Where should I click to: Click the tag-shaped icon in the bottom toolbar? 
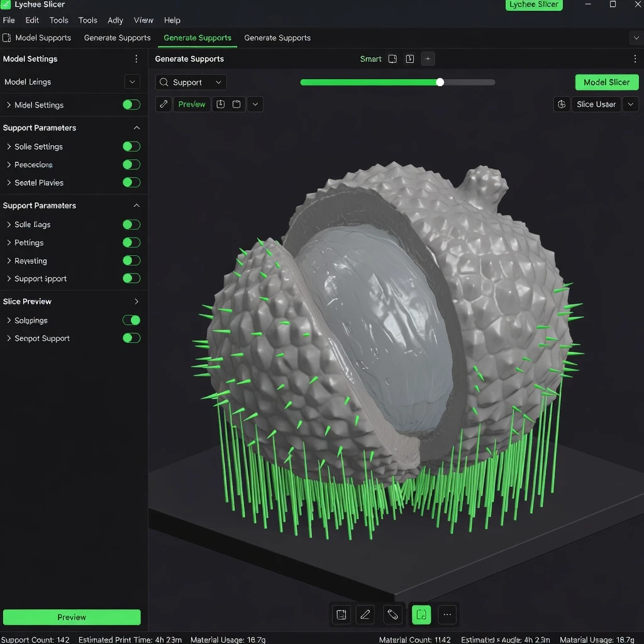[393, 614]
